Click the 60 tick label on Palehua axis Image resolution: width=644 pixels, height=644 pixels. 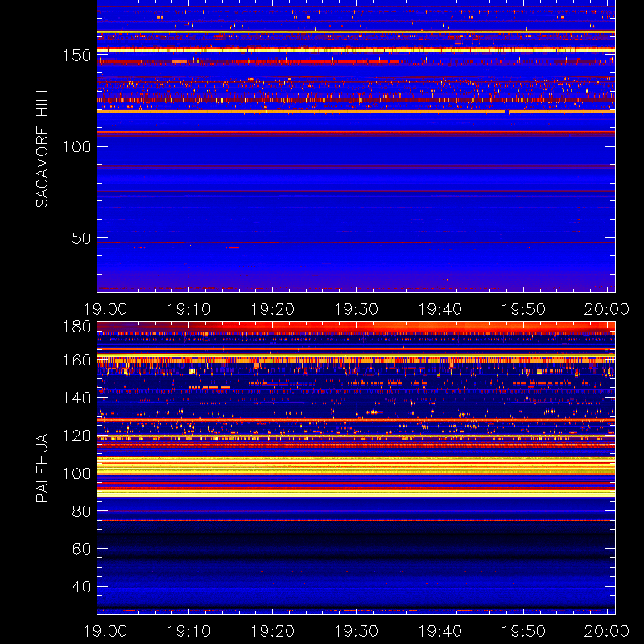[x=81, y=549]
